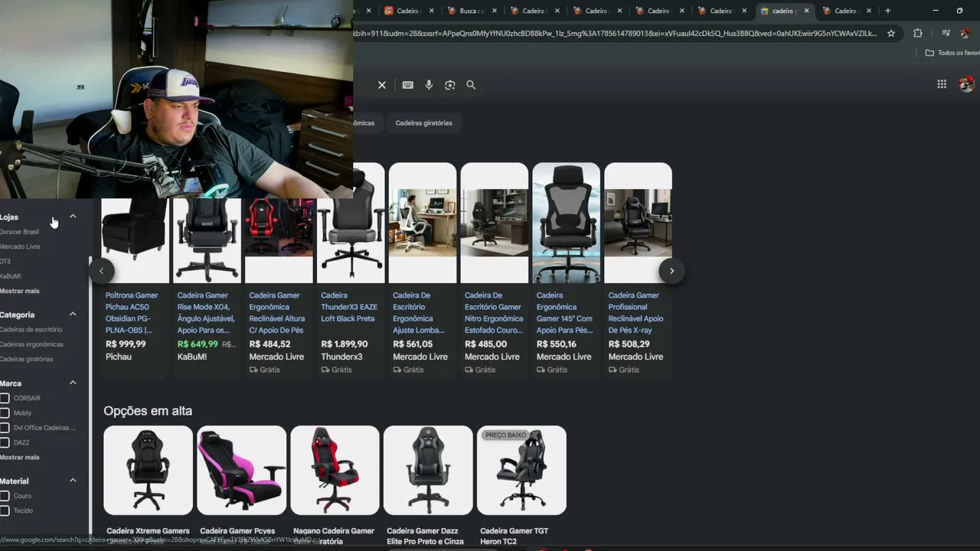Open Cadeira Ergonômica Gamer 145° title
980x551 pixels.
(565, 312)
